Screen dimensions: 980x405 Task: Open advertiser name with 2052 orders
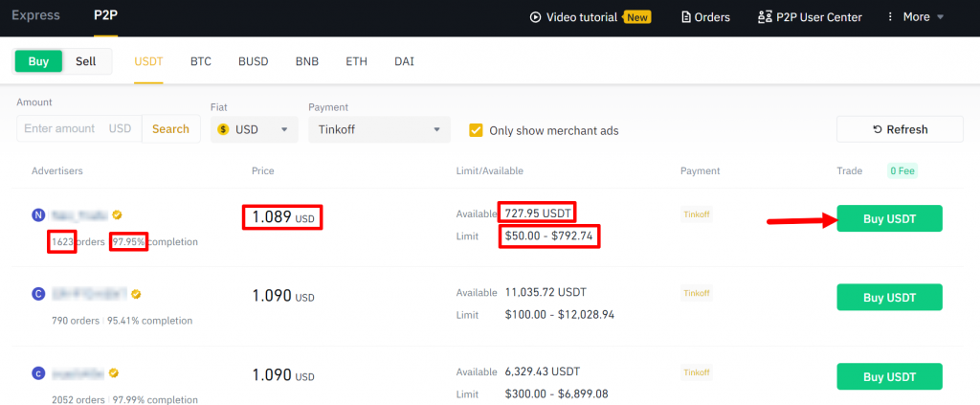[78, 373]
